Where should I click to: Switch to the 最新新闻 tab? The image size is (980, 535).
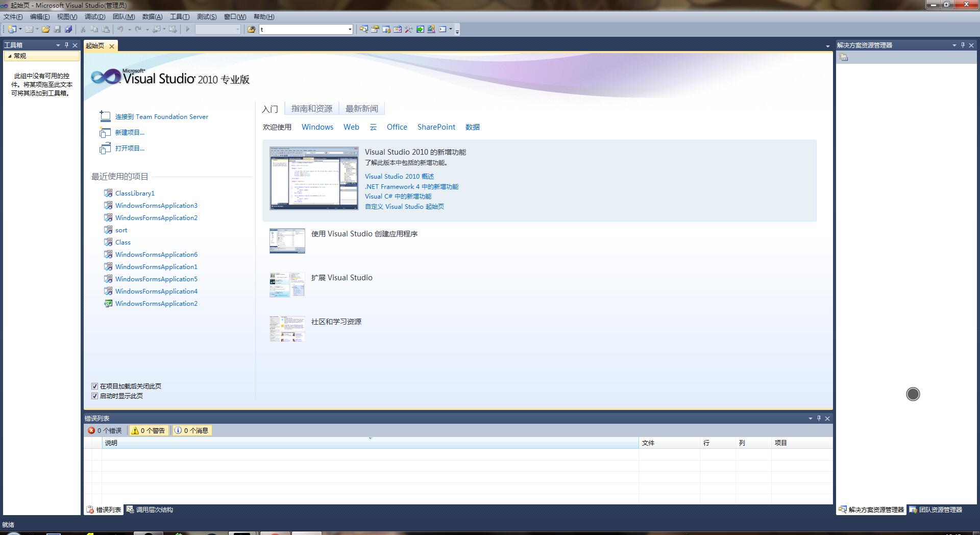point(362,109)
